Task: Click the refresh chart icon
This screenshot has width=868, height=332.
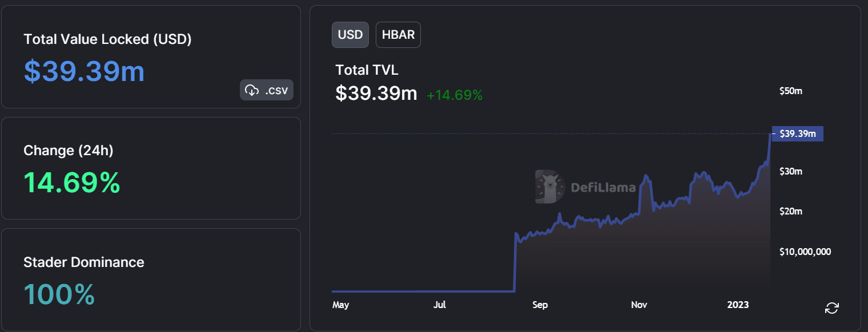Action: point(832,308)
